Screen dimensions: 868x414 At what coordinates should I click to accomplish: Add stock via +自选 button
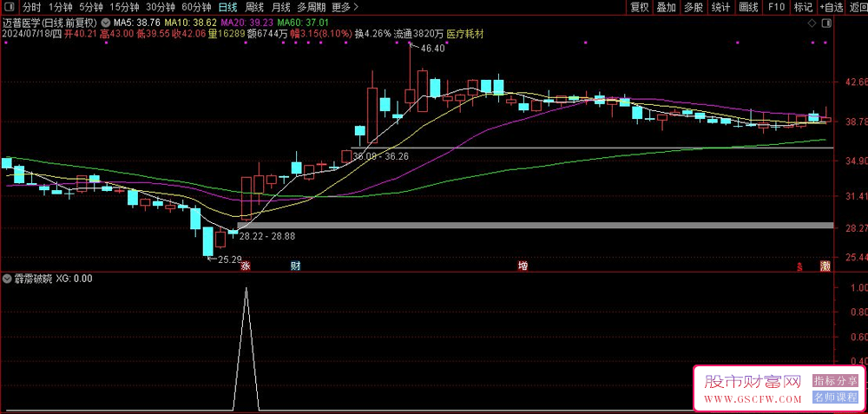click(832, 7)
